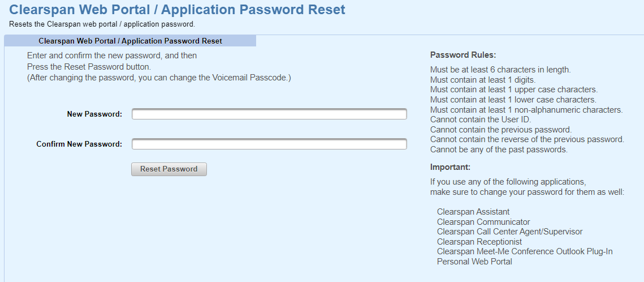644x282 pixels.
Task: Select the Application Password Reset tab header
Action: coord(130,41)
